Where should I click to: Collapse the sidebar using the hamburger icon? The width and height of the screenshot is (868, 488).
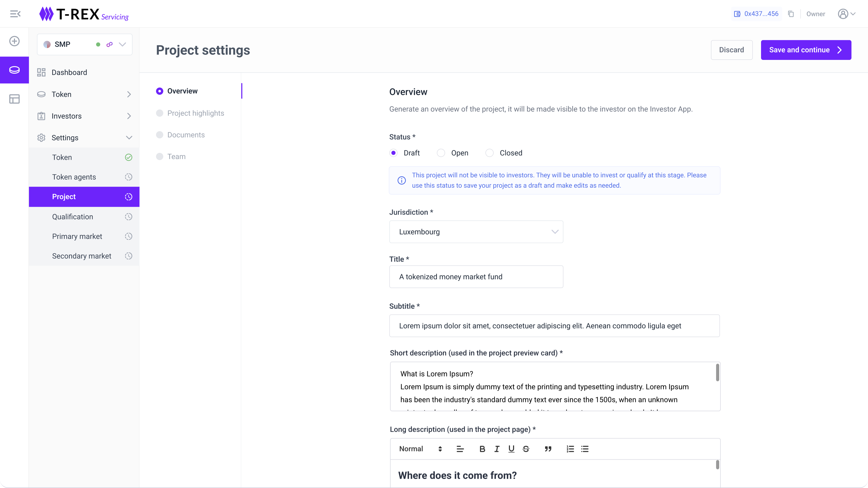click(15, 14)
